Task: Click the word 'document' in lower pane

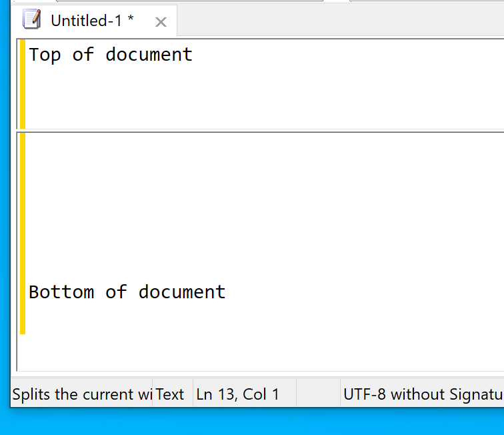Action: [x=182, y=292]
